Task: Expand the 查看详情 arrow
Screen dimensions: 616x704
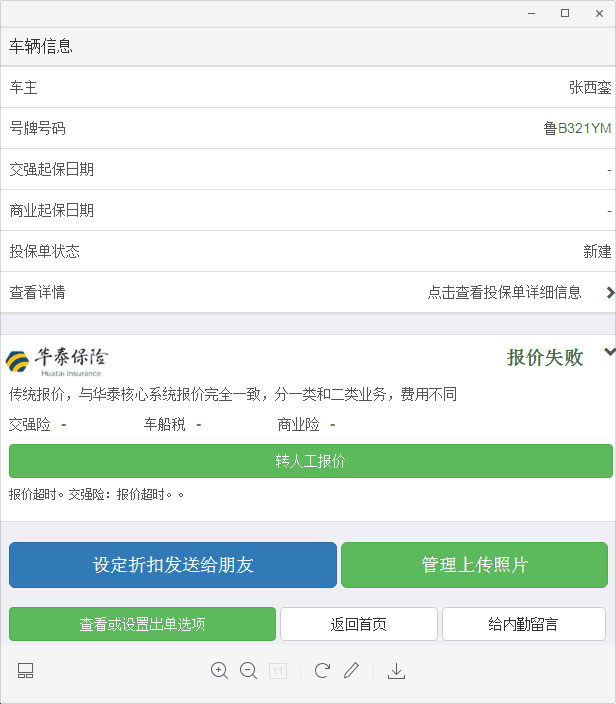Action: click(609, 292)
